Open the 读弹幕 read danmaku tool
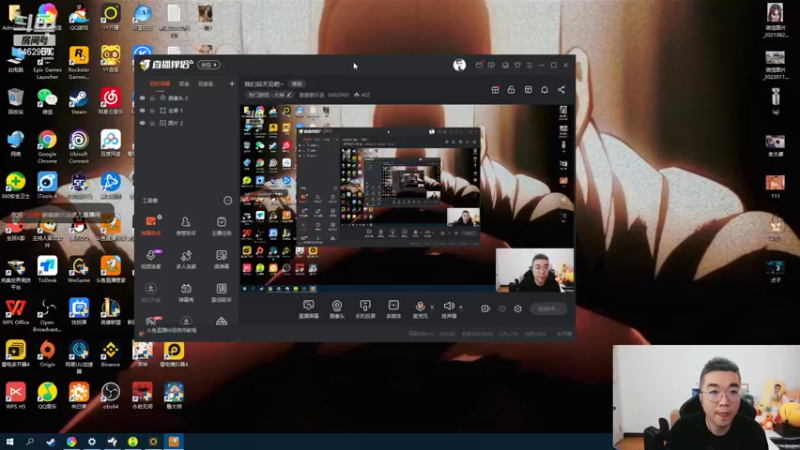This screenshot has height=450, width=800. [221, 259]
